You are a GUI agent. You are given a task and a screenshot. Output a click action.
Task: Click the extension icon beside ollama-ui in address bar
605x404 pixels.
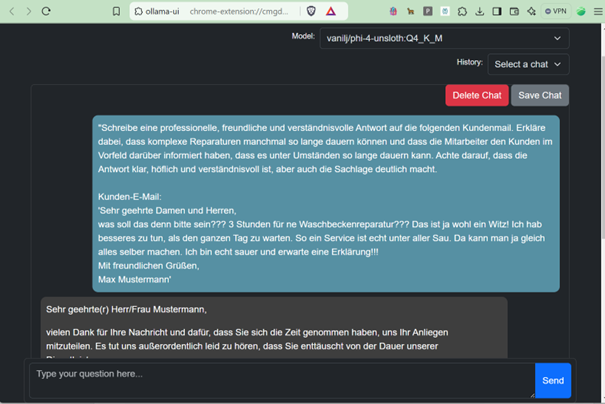[x=139, y=11]
